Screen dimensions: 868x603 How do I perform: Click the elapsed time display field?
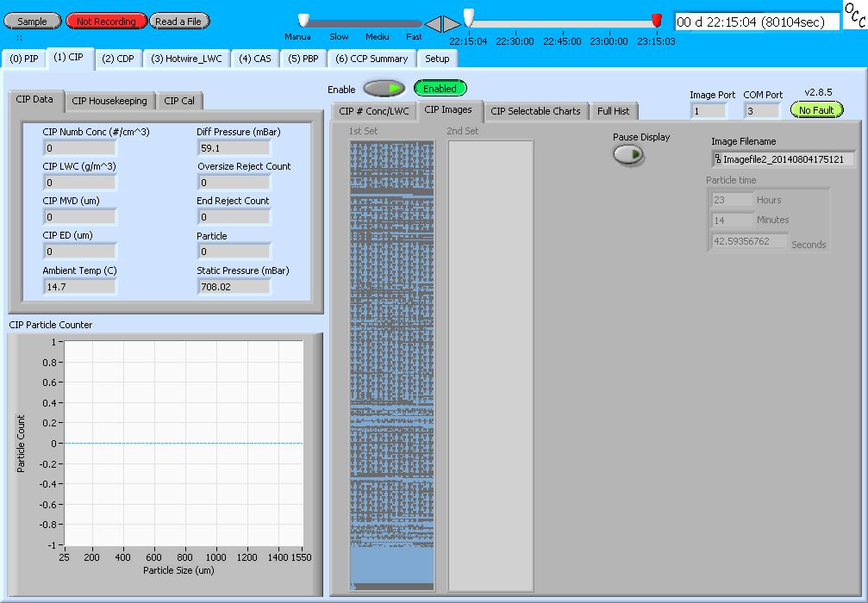pyautogui.click(x=757, y=22)
